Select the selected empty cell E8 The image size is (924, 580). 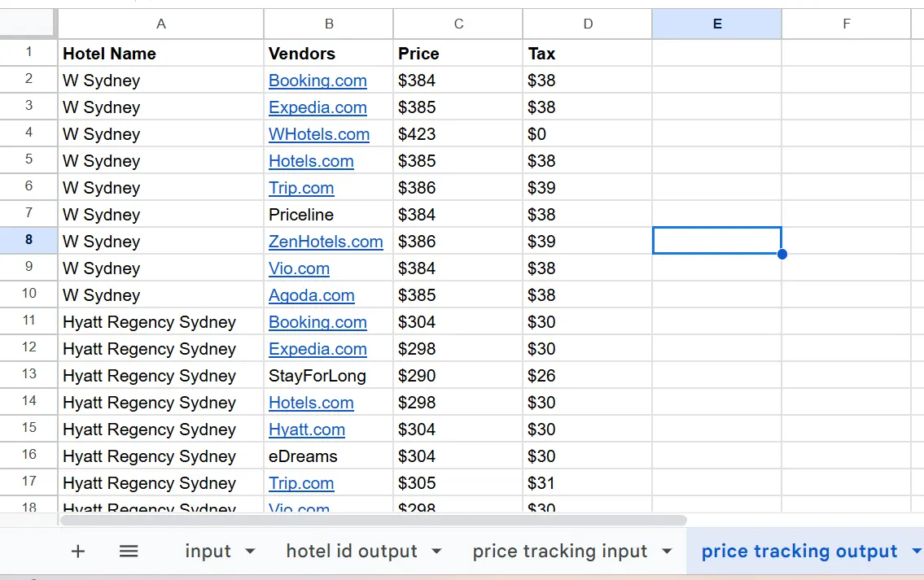[x=717, y=240]
